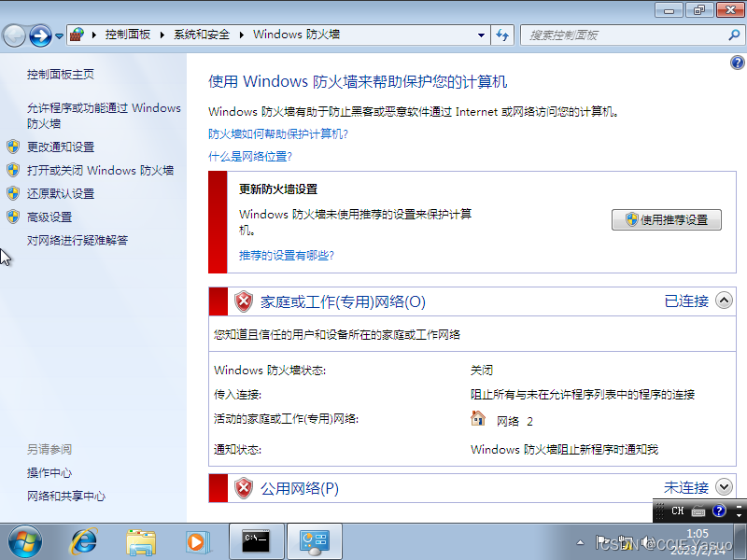Viewport: 747px width, 560px height.
Task: Click the magnifier search icon
Action: tap(734, 35)
